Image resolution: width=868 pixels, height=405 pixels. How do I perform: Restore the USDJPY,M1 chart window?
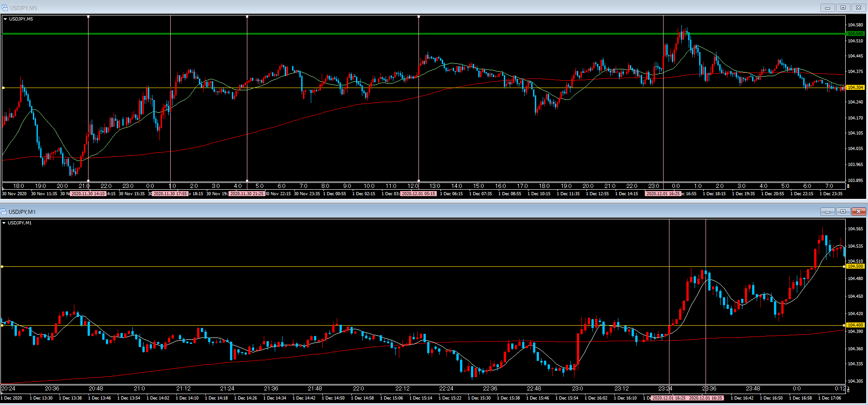tap(843, 212)
